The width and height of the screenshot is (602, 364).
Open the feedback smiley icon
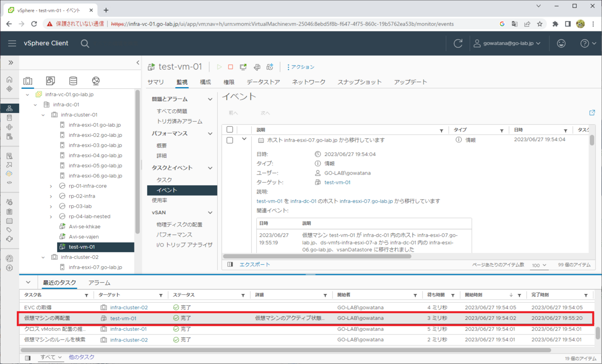pos(561,44)
